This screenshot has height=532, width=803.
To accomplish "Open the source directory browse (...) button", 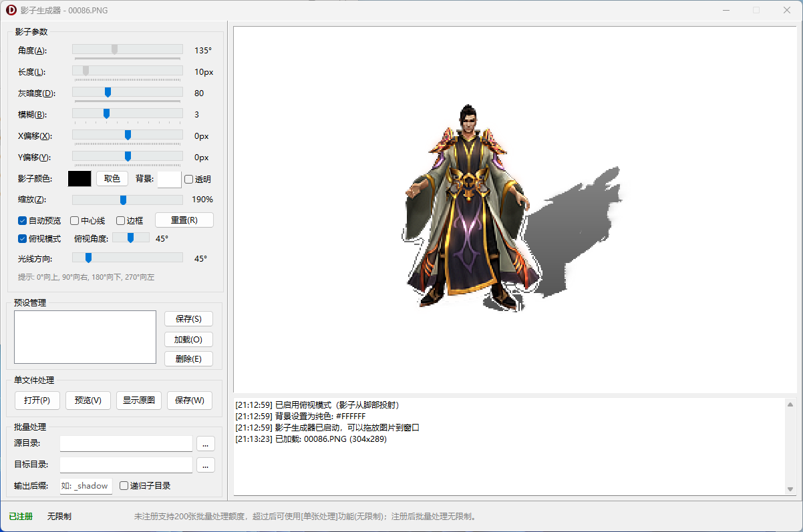I will (x=205, y=443).
